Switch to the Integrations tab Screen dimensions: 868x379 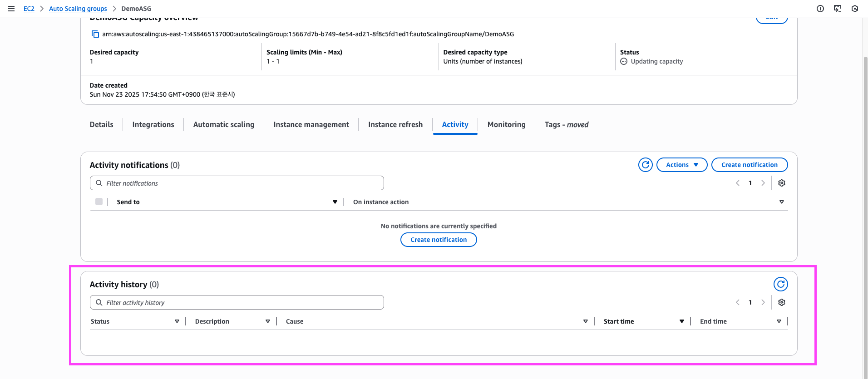153,124
